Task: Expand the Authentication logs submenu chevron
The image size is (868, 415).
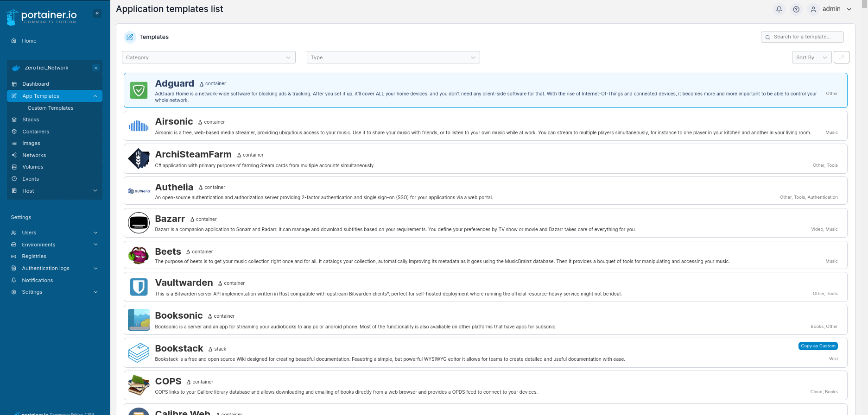Action: point(95,268)
